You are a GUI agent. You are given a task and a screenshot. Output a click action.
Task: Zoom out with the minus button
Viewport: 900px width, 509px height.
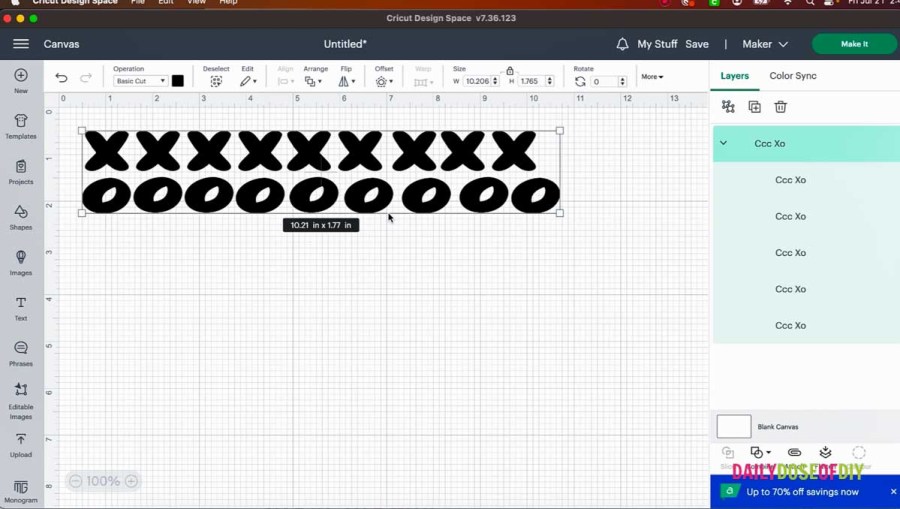pyautogui.click(x=75, y=481)
